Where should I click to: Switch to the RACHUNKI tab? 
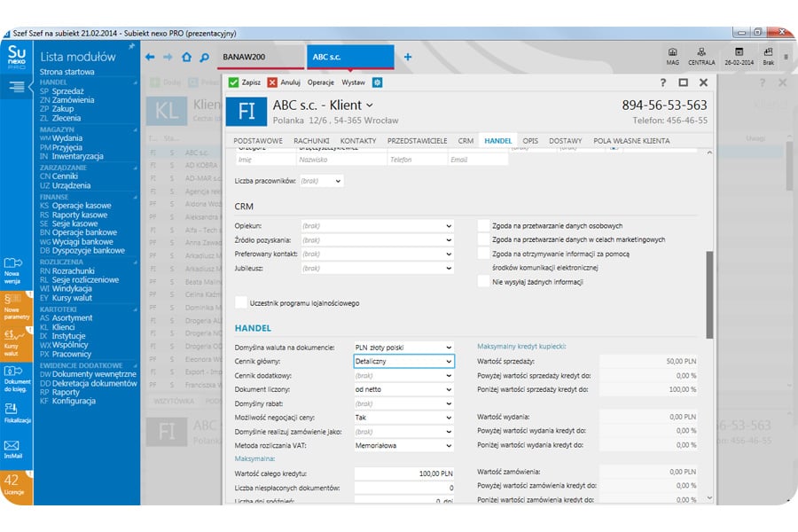coord(312,141)
